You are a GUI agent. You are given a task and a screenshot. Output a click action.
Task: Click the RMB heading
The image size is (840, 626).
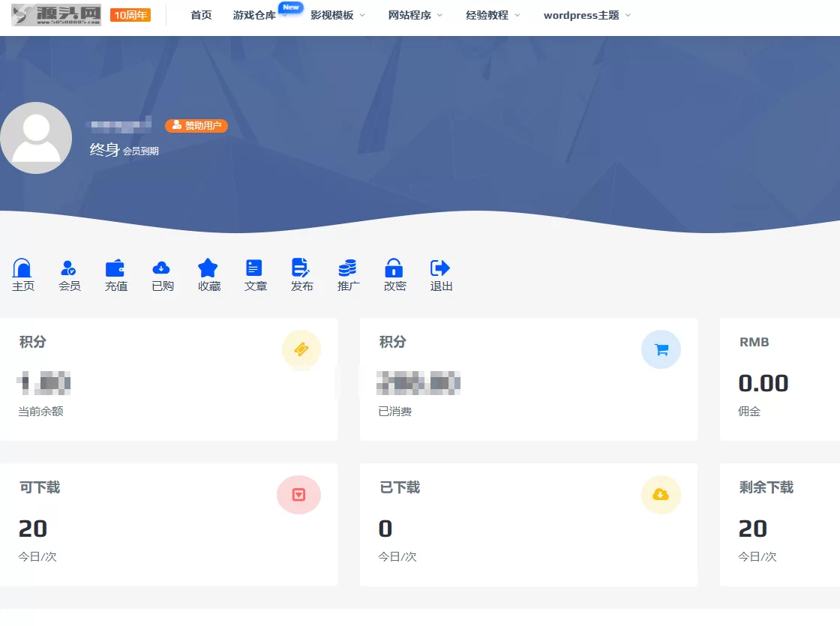point(754,342)
